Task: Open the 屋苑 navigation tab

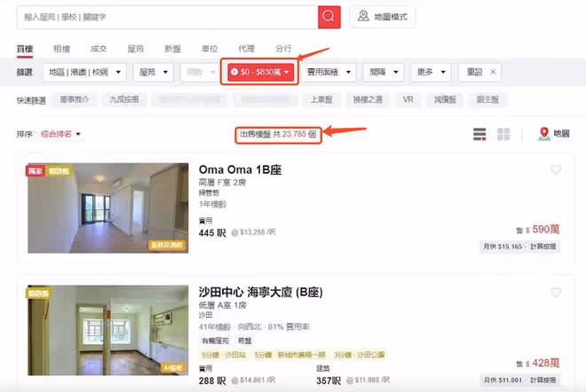Action: coord(136,49)
